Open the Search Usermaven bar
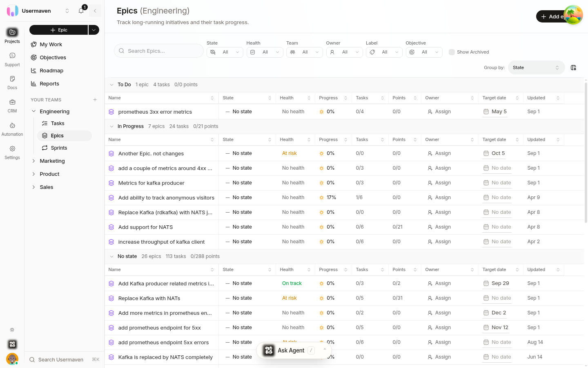588x368 pixels. pyautogui.click(x=65, y=359)
